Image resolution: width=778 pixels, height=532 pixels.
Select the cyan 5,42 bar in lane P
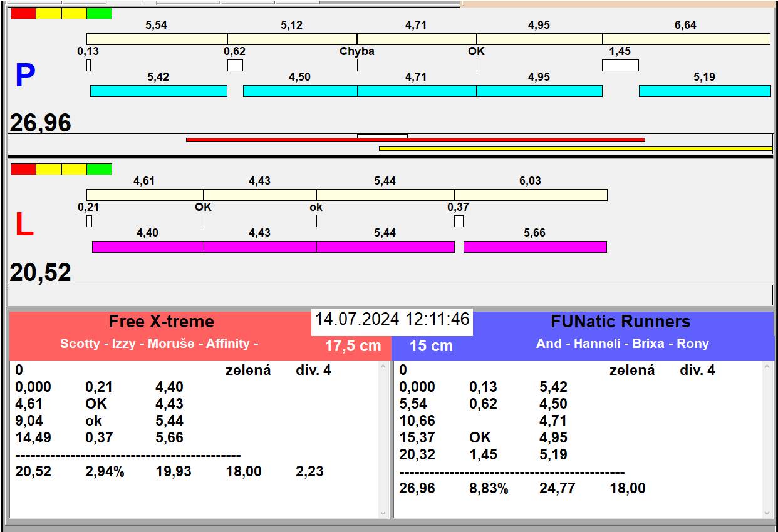pyautogui.click(x=158, y=91)
